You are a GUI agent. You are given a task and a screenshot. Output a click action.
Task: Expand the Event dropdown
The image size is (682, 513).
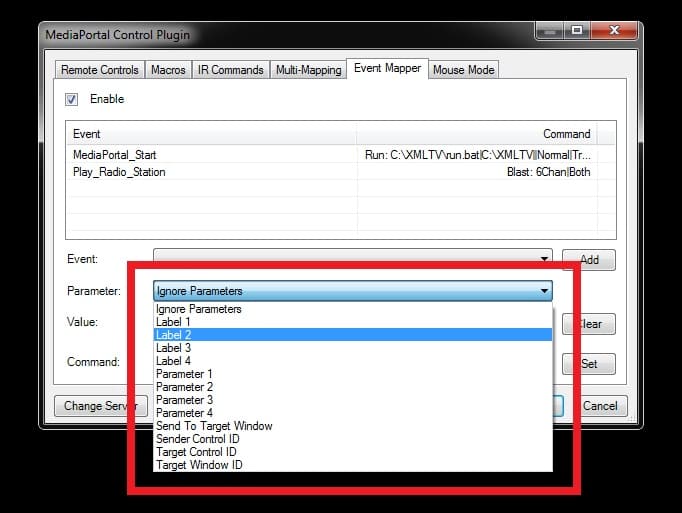click(x=544, y=259)
